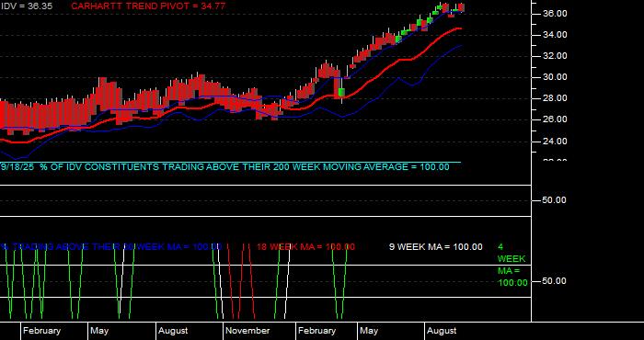Click the 24.00 price axis label
This screenshot has width=644, height=340.
556,142
